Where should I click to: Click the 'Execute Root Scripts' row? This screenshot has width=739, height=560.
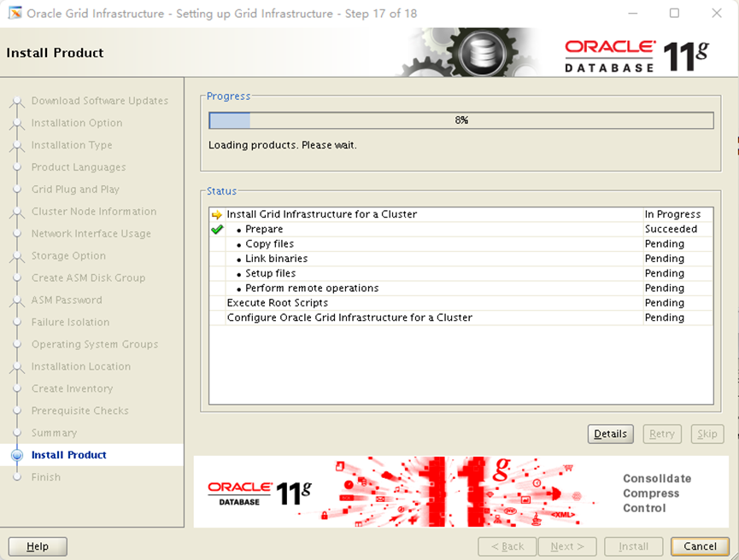pyautogui.click(x=461, y=303)
